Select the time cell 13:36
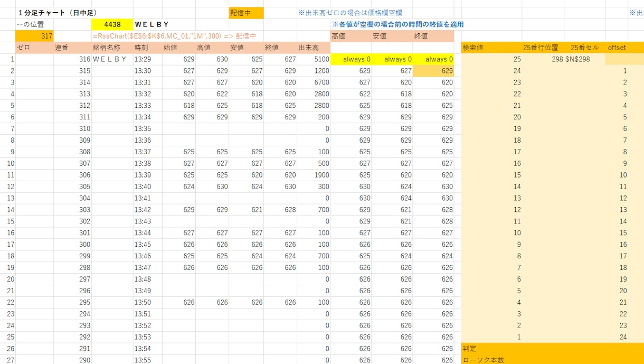Viewport: 644px width, 364px height. 148,141
